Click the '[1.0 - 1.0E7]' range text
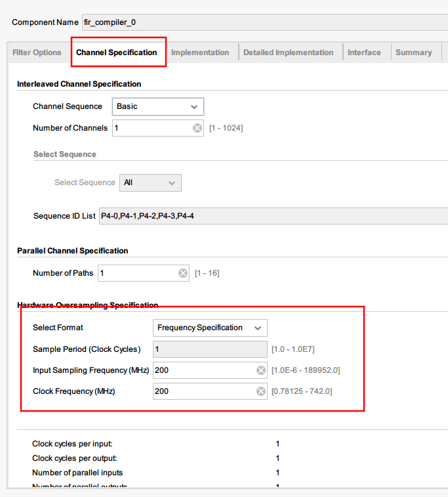448x497 pixels. tap(293, 349)
